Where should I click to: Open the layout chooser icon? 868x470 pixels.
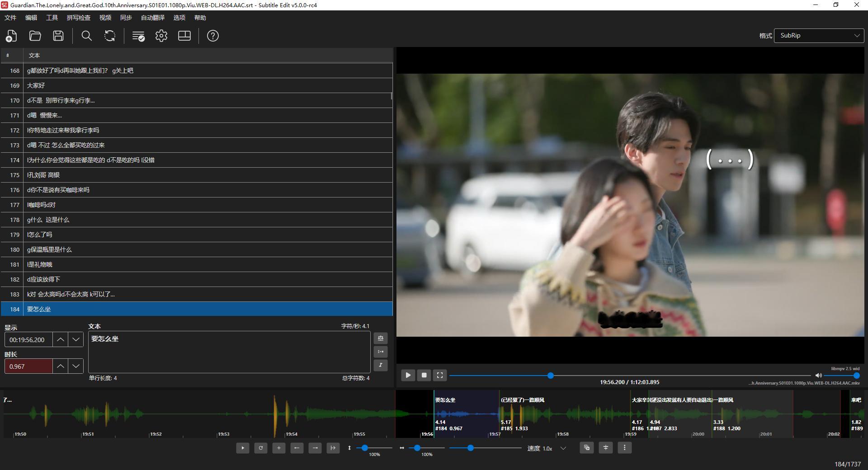[184, 36]
